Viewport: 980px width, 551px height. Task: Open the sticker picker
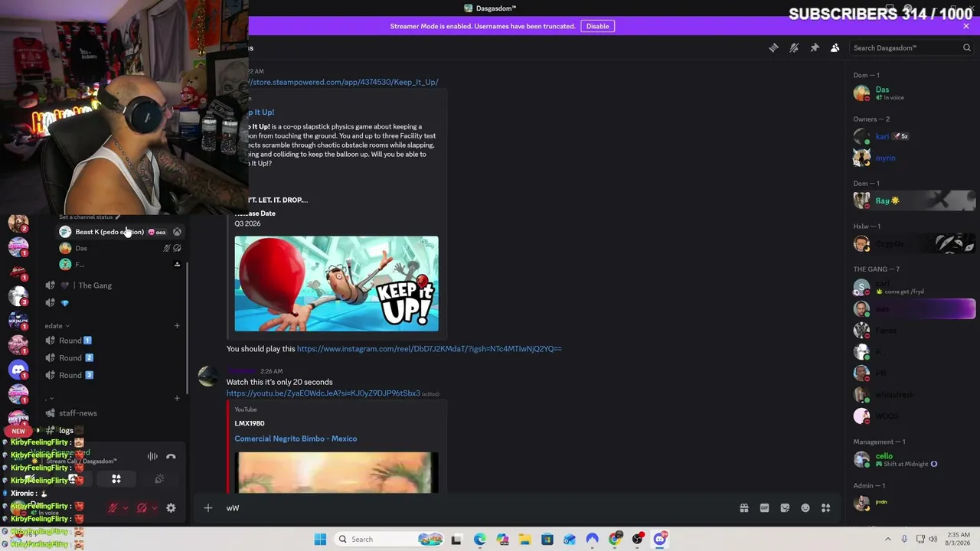coord(785,507)
